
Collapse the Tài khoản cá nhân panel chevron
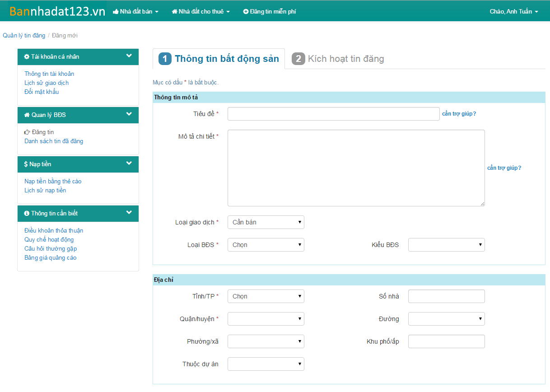pos(129,56)
